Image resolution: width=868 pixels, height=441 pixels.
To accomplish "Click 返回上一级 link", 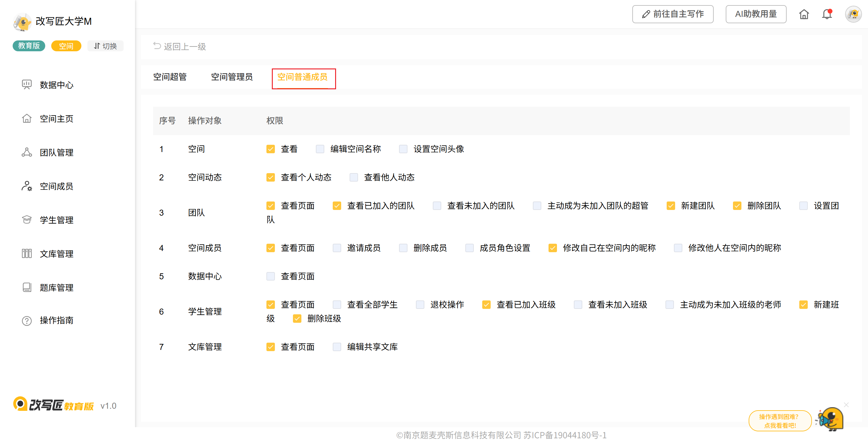I will [180, 46].
